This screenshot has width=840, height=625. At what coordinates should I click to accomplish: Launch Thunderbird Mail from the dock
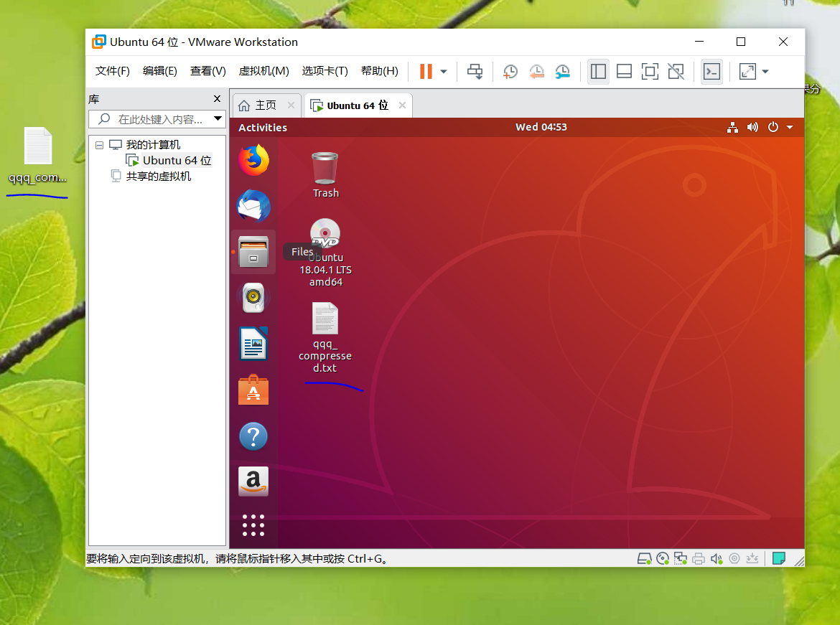pyautogui.click(x=253, y=206)
